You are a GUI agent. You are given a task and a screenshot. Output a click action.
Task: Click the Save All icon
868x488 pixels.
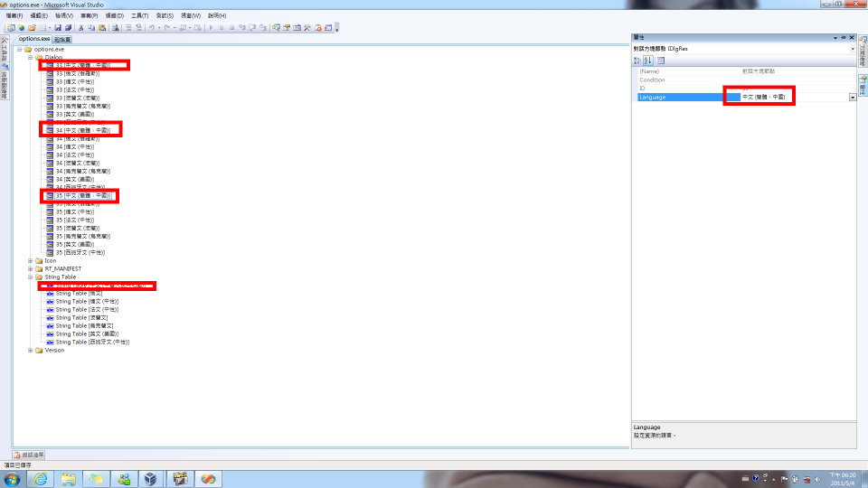tap(68, 28)
